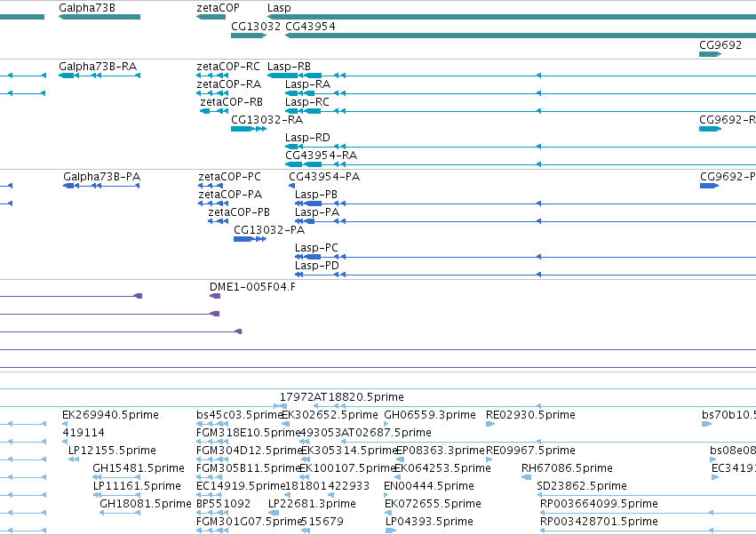Select the Lasp gene label
Viewport: 756px width, 535px height.
279,8
